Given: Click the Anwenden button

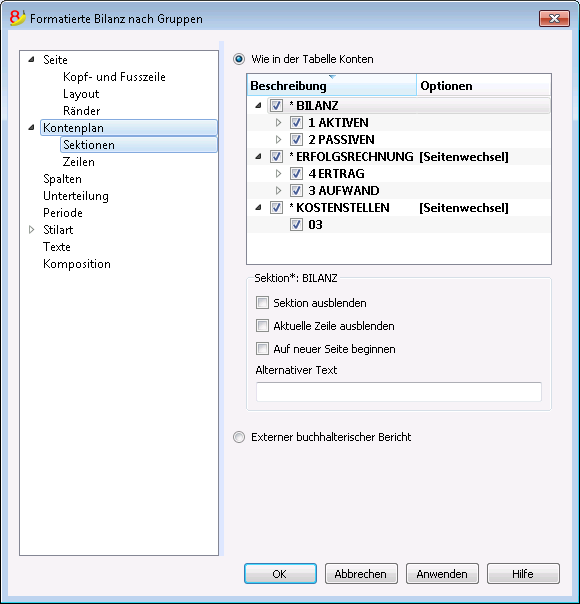Looking at the screenshot, I should (442, 574).
